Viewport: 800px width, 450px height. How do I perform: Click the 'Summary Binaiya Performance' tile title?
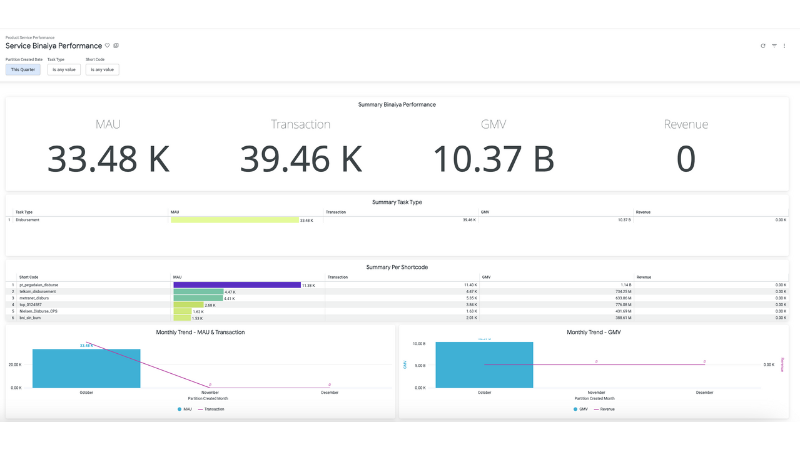[x=397, y=105]
